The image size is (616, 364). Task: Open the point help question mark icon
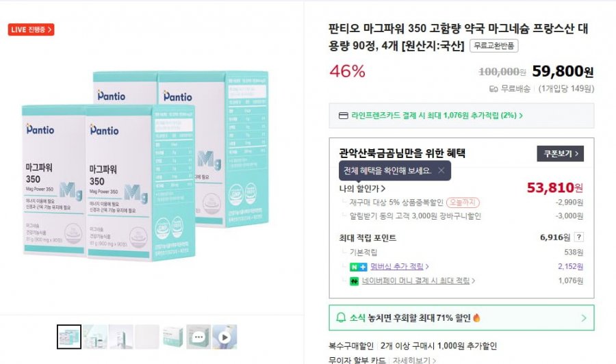pyautogui.click(x=578, y=237)
